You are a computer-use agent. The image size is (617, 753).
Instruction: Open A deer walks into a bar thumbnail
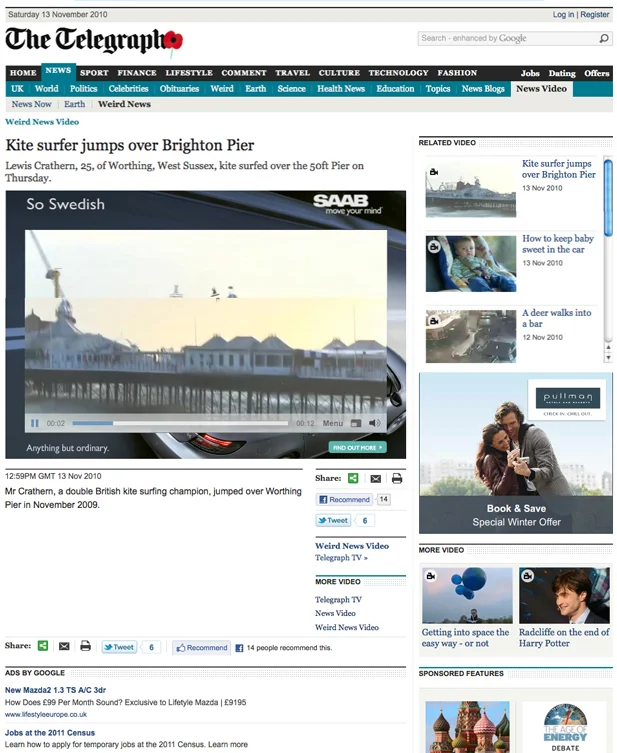click(471, 336)
